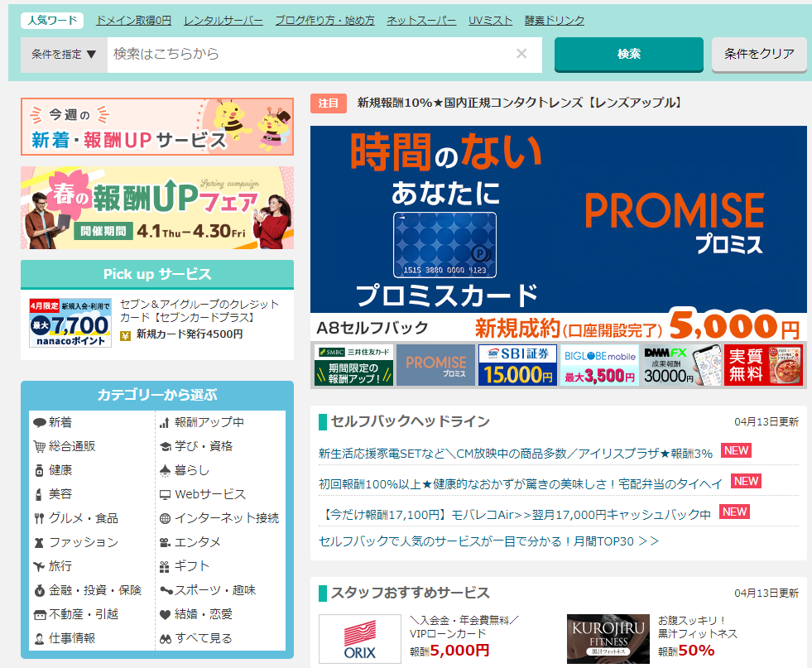Open the 条件を指定 dropdown
Viewport: 812px width, 668px height.
point(65,55)
